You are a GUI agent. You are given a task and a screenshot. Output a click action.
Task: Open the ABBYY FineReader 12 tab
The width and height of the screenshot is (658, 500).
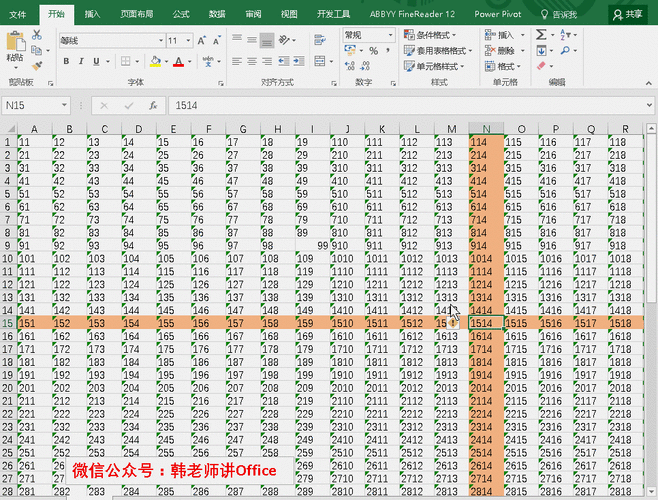click(412, 14)
